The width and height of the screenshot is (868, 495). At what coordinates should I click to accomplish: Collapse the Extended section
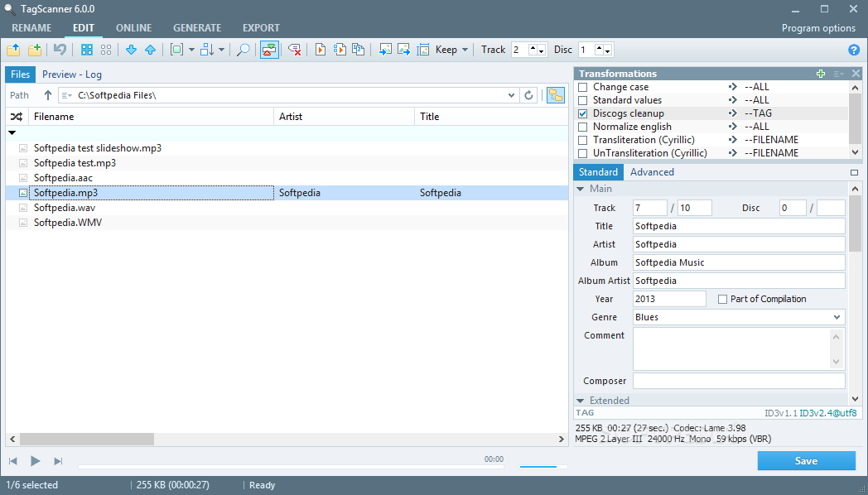pos(580,401)
